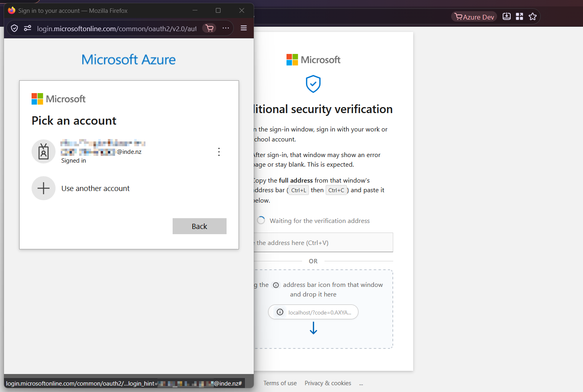Click the "Pick an account" heading
583x392 pixels.
point(74,121)
